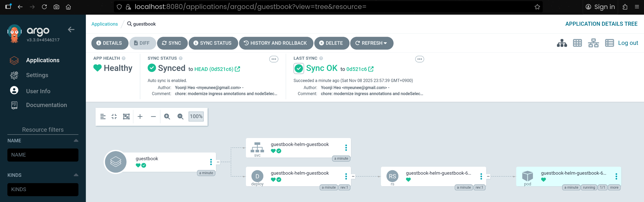Click the Documentation book icon
This screenshot has width=644, height=202.
(14, 105)
